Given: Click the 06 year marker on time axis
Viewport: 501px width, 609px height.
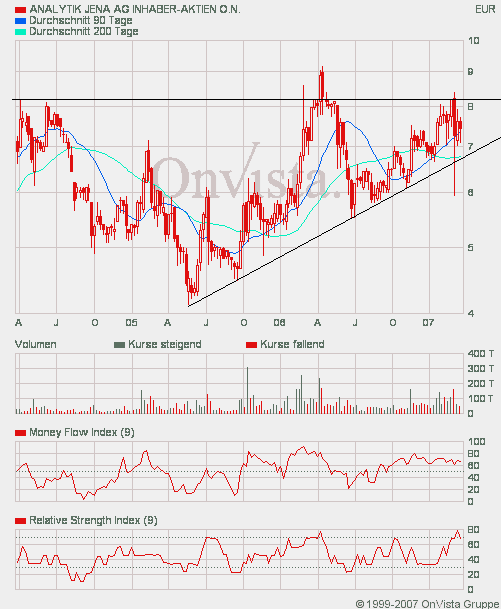Looking at the screenshot, I should coord(279,323).
